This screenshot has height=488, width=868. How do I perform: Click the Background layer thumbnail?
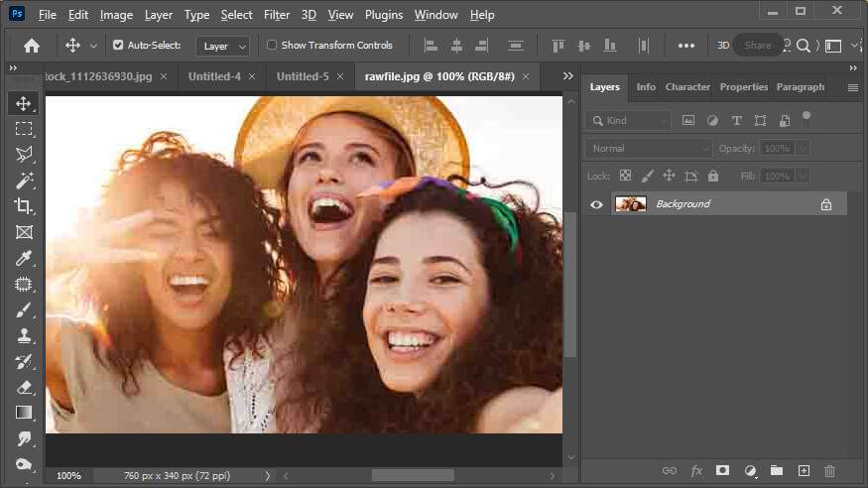(x=631, y=204)
